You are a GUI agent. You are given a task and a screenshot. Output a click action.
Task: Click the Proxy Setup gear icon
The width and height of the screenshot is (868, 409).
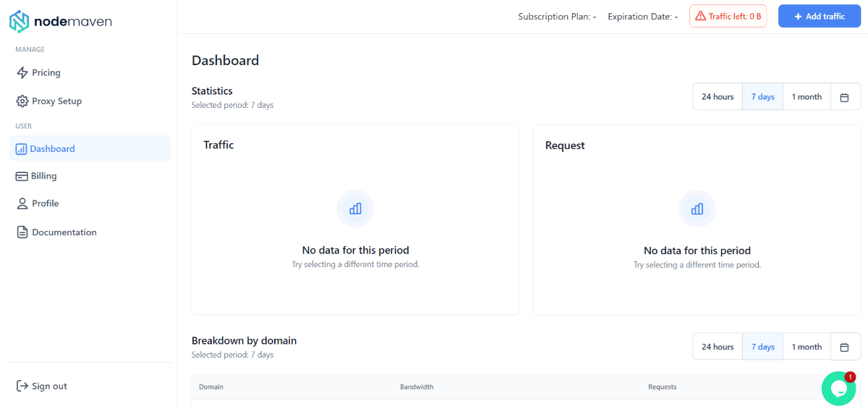tap(22, 101)
